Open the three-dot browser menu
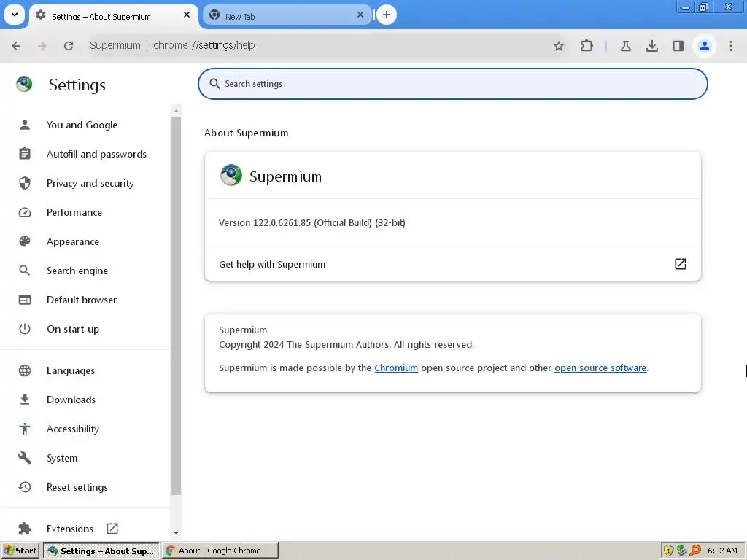 [x=731, y=46]
